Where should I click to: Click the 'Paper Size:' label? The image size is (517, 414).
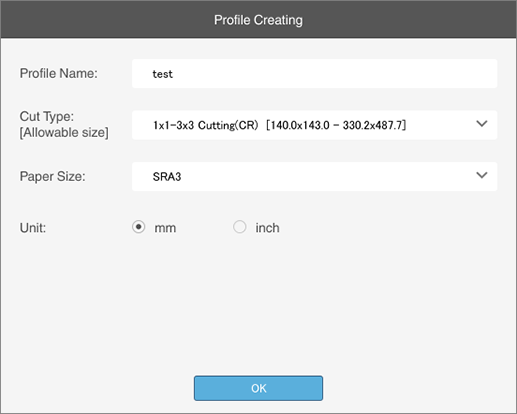53,176
